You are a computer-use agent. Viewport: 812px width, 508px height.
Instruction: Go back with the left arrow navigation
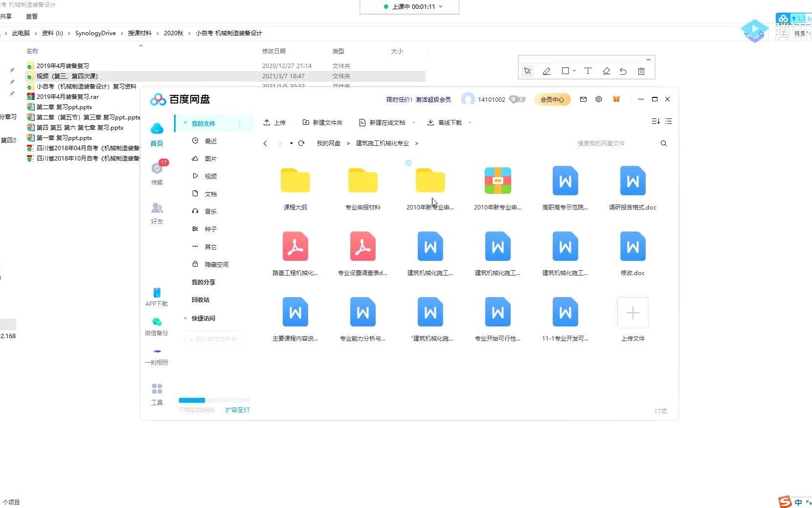point(265,143)
